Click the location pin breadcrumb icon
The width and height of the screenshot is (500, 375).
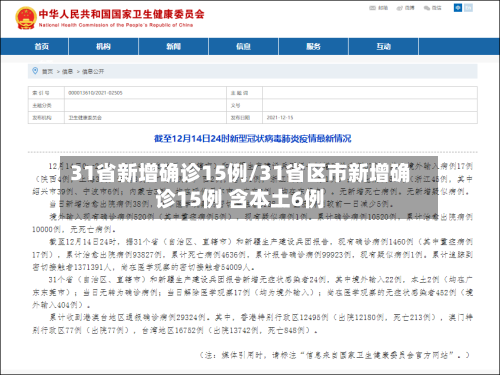click(35, 71)
